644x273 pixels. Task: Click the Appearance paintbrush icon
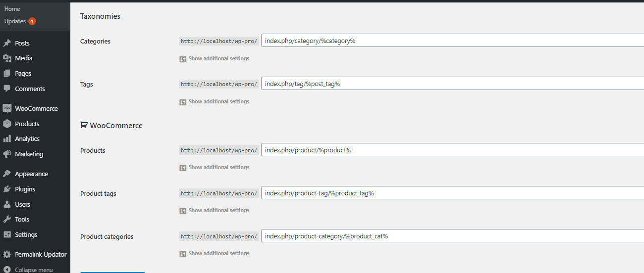(7, 174)
